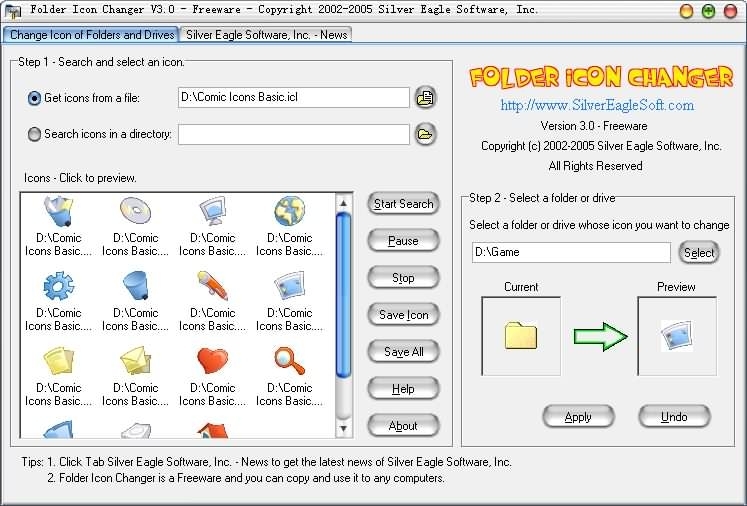Image resolution: width=747 pixels, height=506 pixels.
Task: Switch to Silver Eagle Software News tab
Action: point(266,35)
